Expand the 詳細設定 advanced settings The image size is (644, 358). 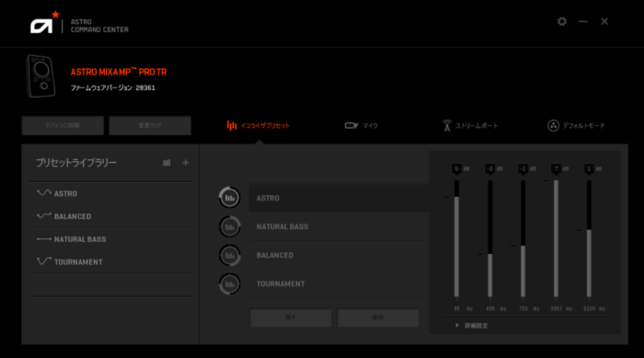471,326
